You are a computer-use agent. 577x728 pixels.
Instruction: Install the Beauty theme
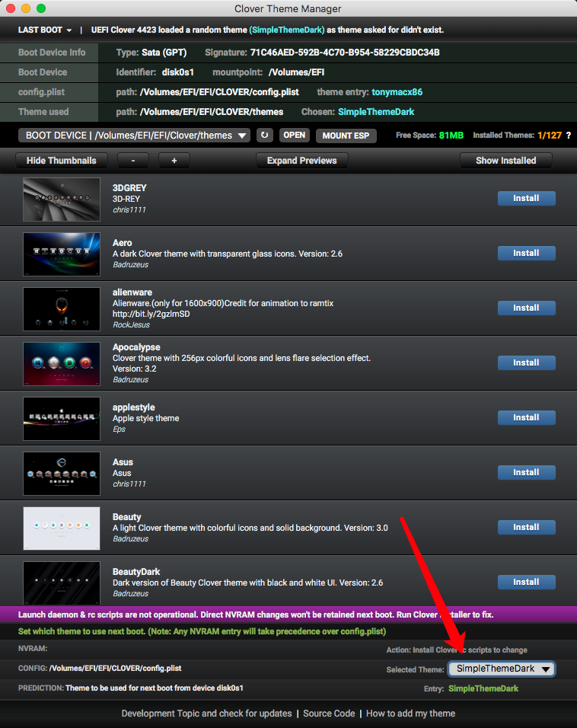[x=527, y=527]
